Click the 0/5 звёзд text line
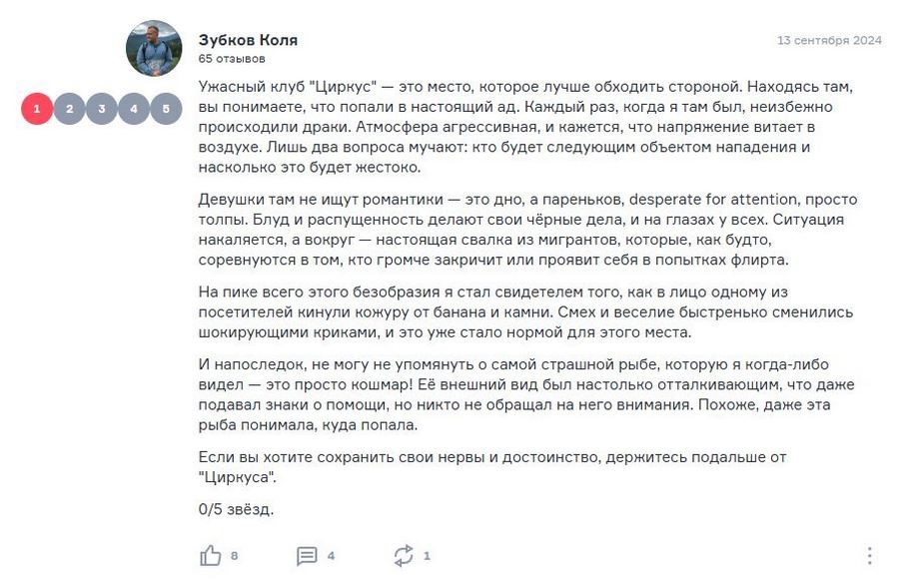This screenshot has width=899, height=588. (x=236, y=509)
